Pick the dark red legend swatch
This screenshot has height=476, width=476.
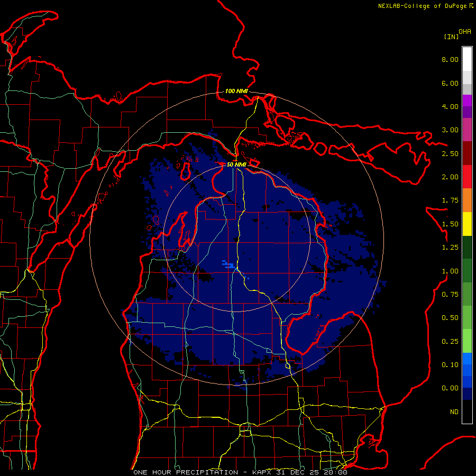[x=467, y=153]
